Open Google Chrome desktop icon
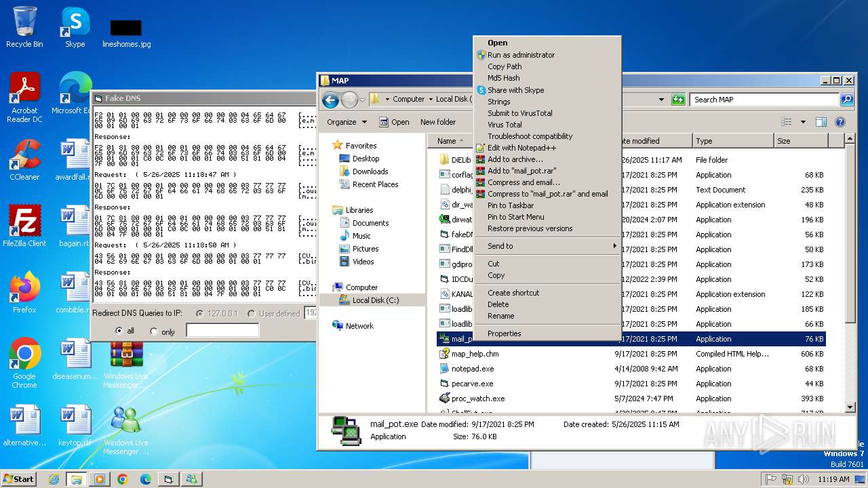This screenshot has height=488, width=868. click(24, 363)
